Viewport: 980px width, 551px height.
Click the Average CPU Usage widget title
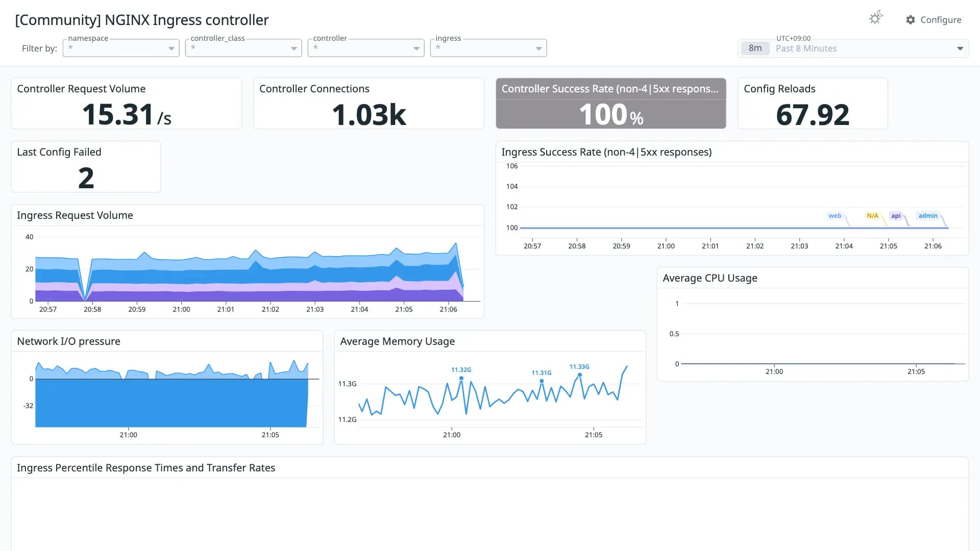pyautogui.click(x=710, y=278)
